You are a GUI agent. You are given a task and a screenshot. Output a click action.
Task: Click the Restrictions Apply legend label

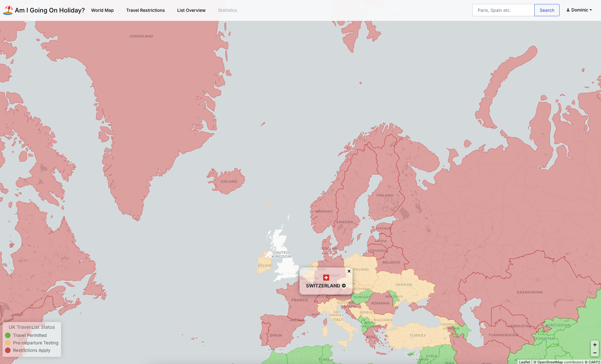click(32, 350)
